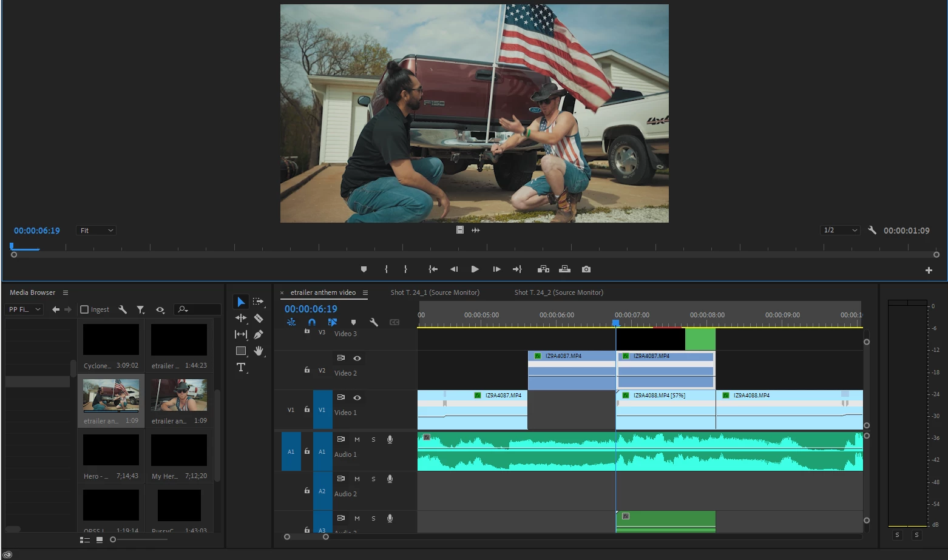Step back one frame
948x560 pixels.
[453, 269]
